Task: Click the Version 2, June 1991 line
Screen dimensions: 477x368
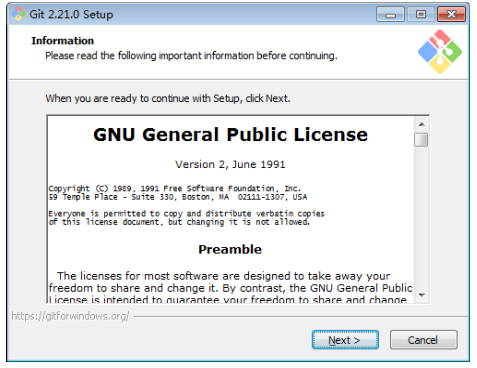Action: click(x=230, y=164)
